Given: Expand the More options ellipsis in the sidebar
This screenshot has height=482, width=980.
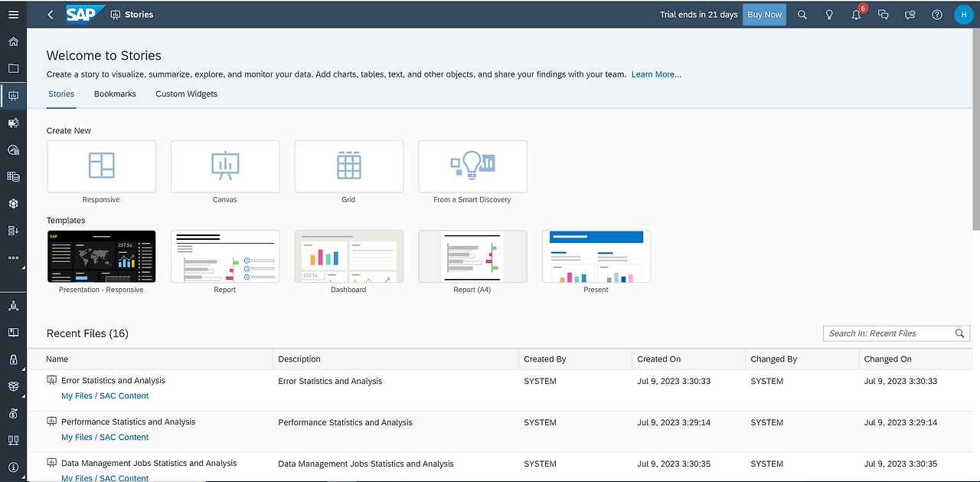Looking at the screenshot, I should [13, 257].
